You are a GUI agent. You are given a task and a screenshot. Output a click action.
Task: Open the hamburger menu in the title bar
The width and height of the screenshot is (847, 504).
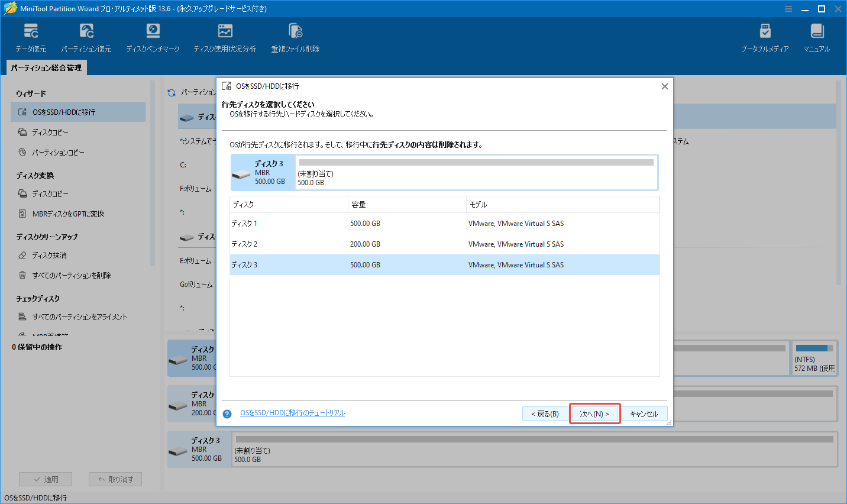(788, 8)
